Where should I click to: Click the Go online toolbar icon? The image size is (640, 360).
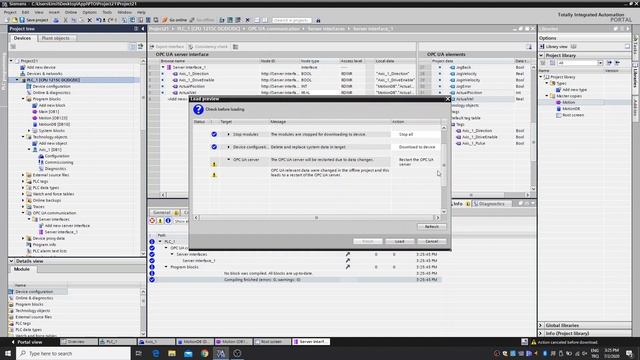pos(175,20)
